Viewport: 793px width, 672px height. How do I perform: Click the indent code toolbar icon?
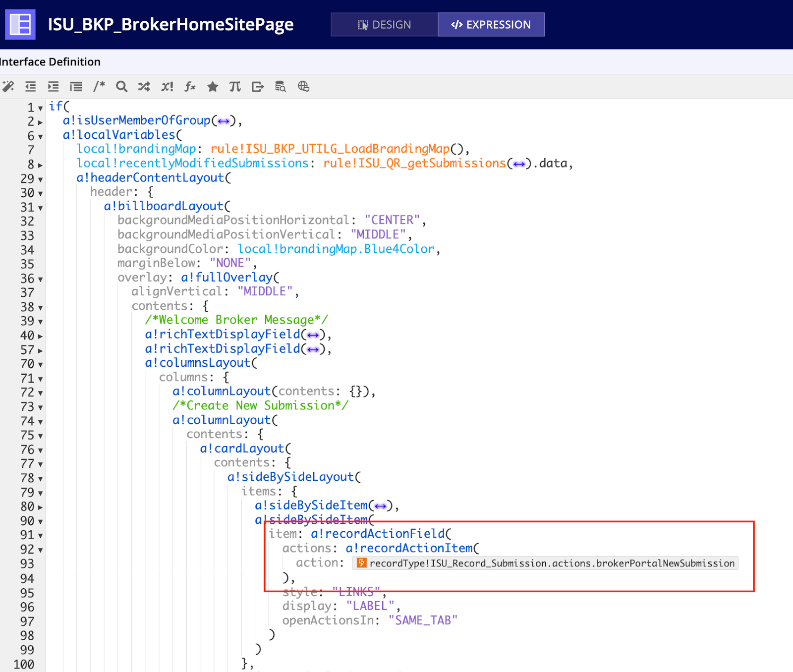(53, 87)
